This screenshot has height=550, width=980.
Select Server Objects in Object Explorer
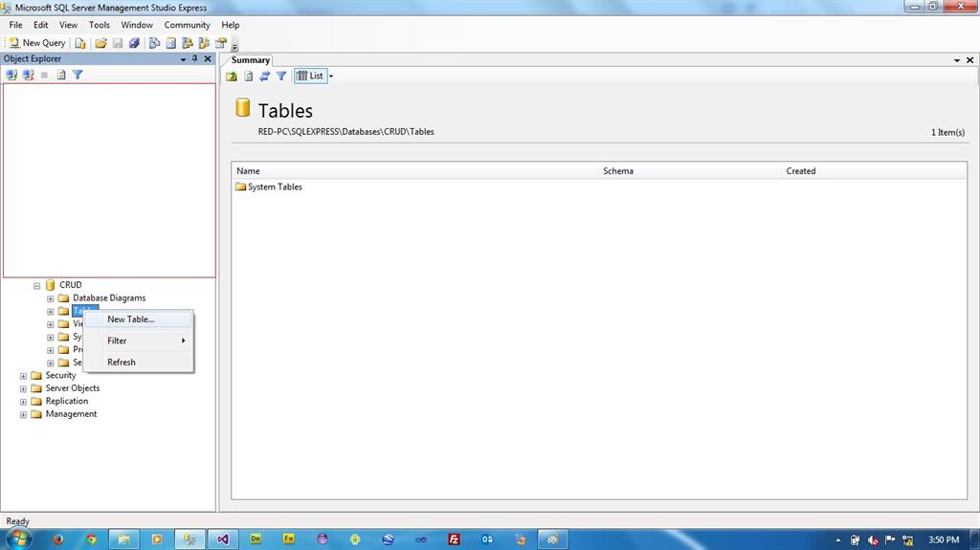(x=73, y=388)
